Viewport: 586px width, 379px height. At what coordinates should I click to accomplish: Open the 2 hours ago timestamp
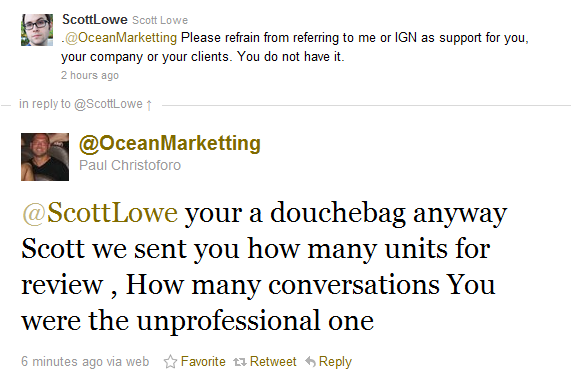pyautogui.click(x=90, y=75)
